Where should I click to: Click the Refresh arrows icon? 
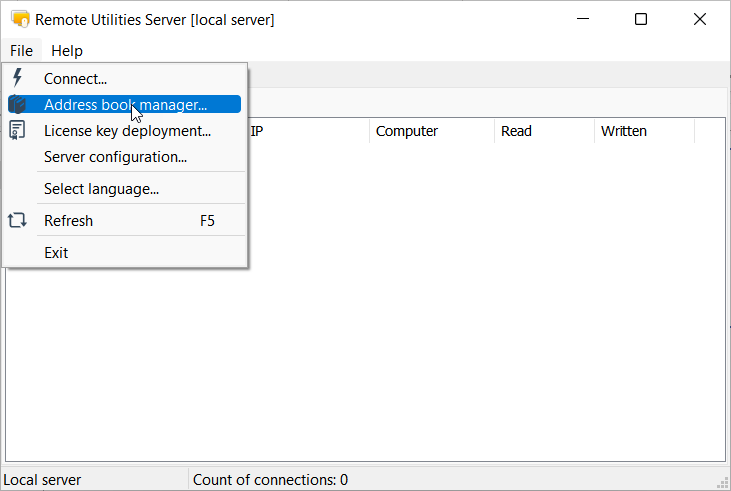tap(17, 221)
